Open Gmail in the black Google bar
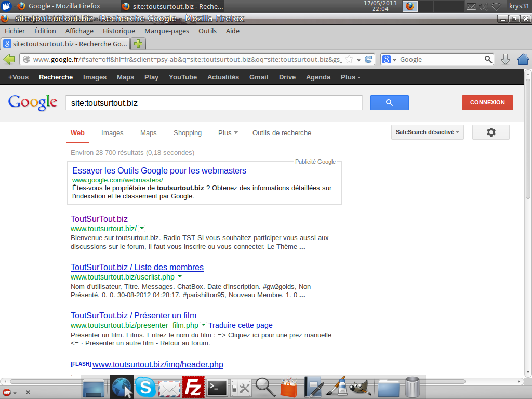 [259, 77]
